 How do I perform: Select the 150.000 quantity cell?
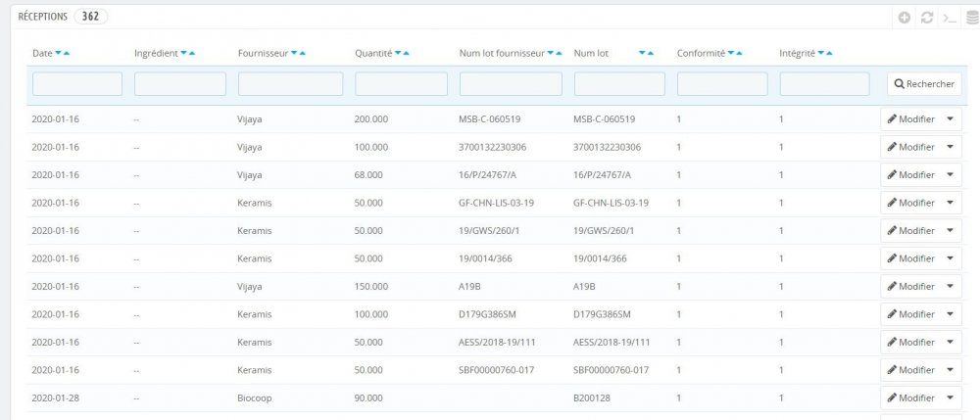(x=370, y=287)
